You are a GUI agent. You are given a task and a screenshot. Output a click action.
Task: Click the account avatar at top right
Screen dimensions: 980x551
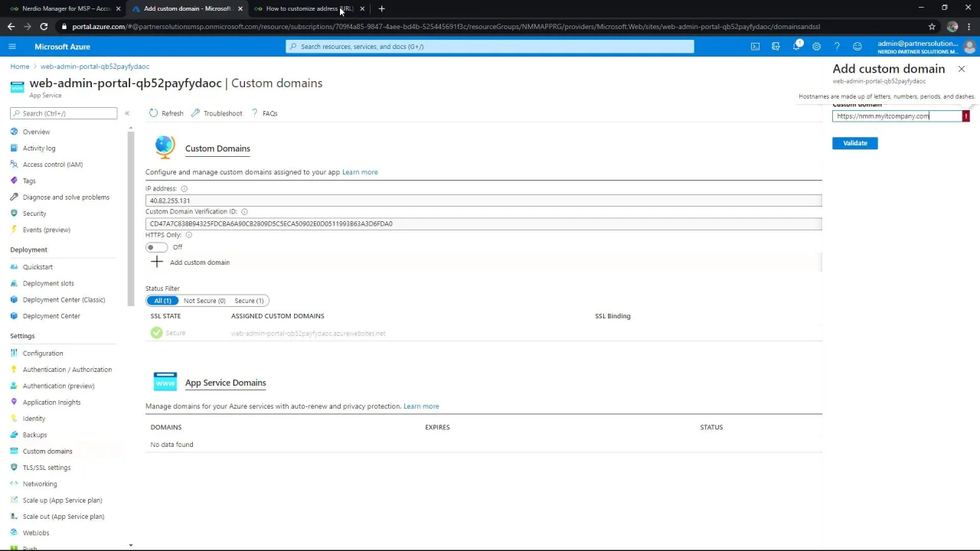(x=969, y=47)
